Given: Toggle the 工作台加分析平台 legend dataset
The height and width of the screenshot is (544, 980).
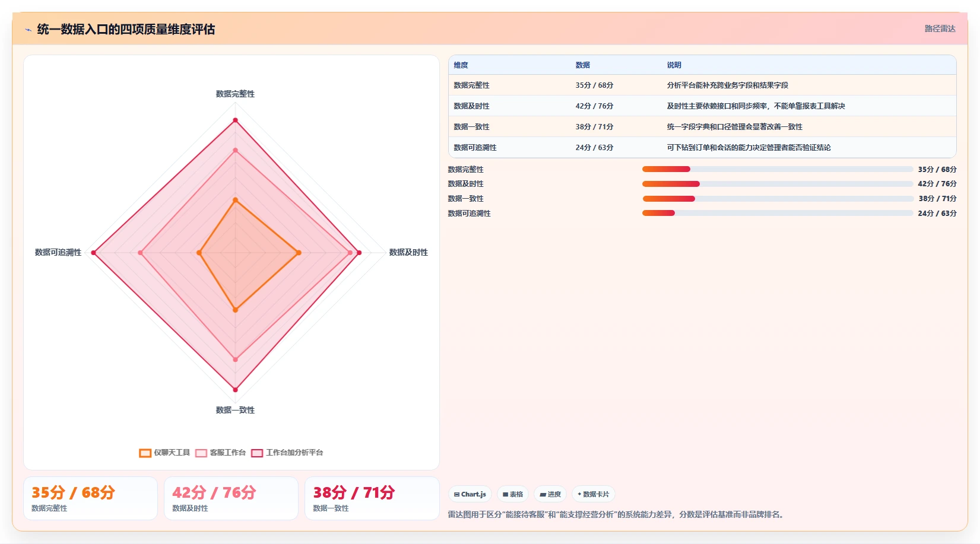Looking at the screenshot, I should point(287,453).
